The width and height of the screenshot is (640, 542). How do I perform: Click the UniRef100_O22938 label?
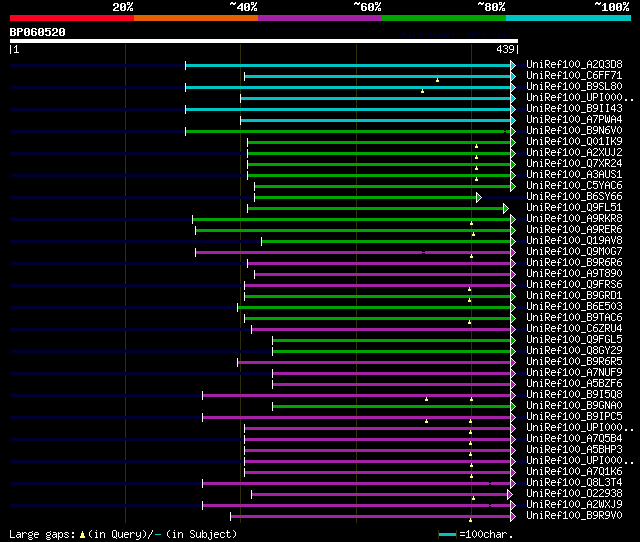point(574,494)
